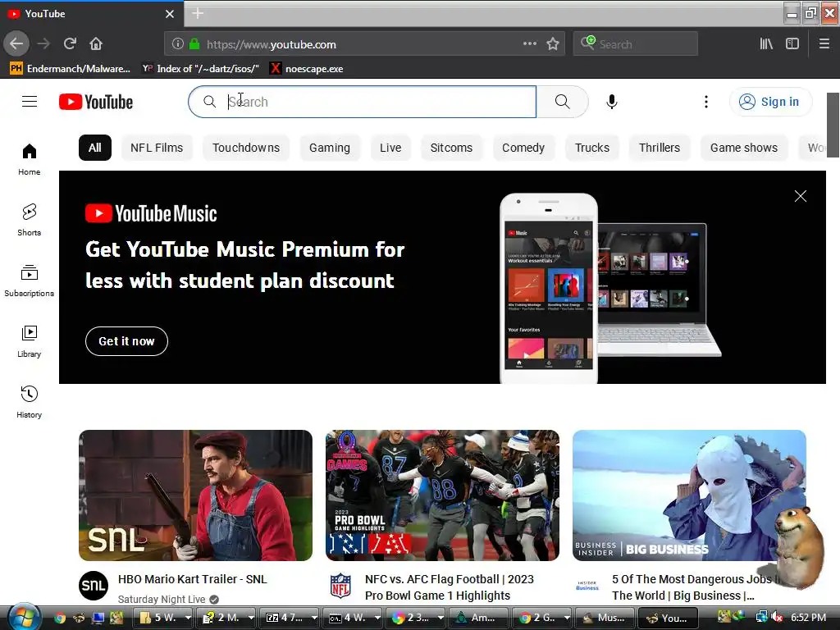Open the Index of /~dartz/isos/ bookmark
The width and height of the screenshot is (840, 630).
tap(201, 69)
